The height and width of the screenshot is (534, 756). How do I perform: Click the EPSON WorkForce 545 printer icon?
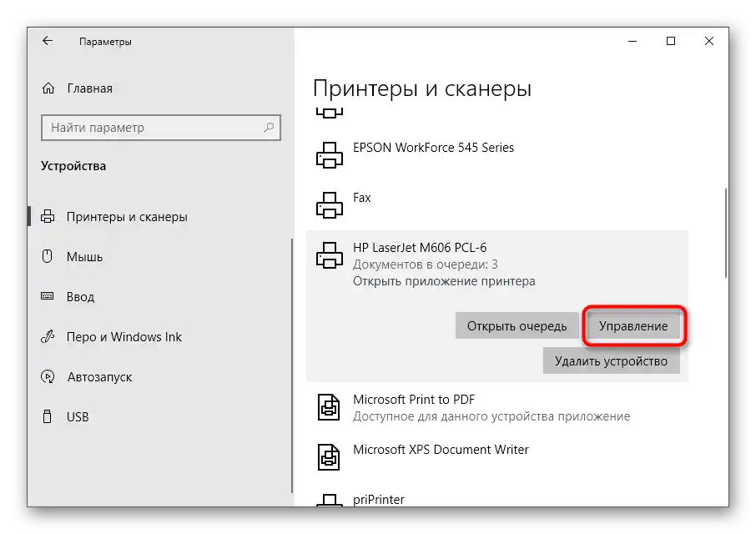coord(330,154)
